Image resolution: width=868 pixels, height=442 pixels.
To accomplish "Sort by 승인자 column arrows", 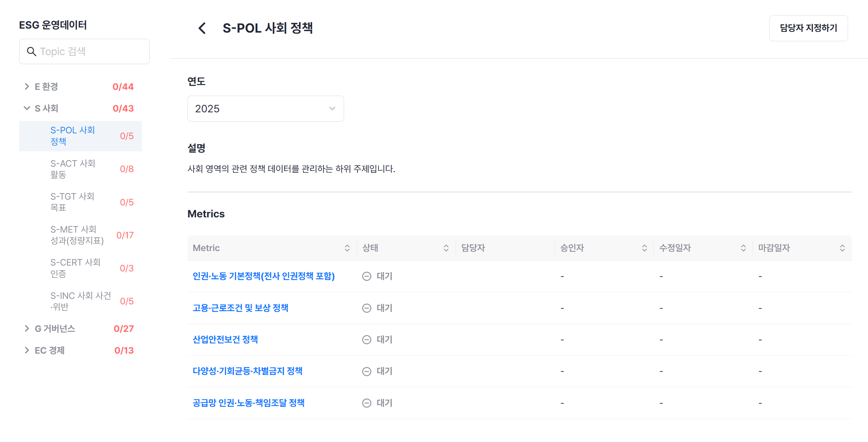I will click(644, 248).
